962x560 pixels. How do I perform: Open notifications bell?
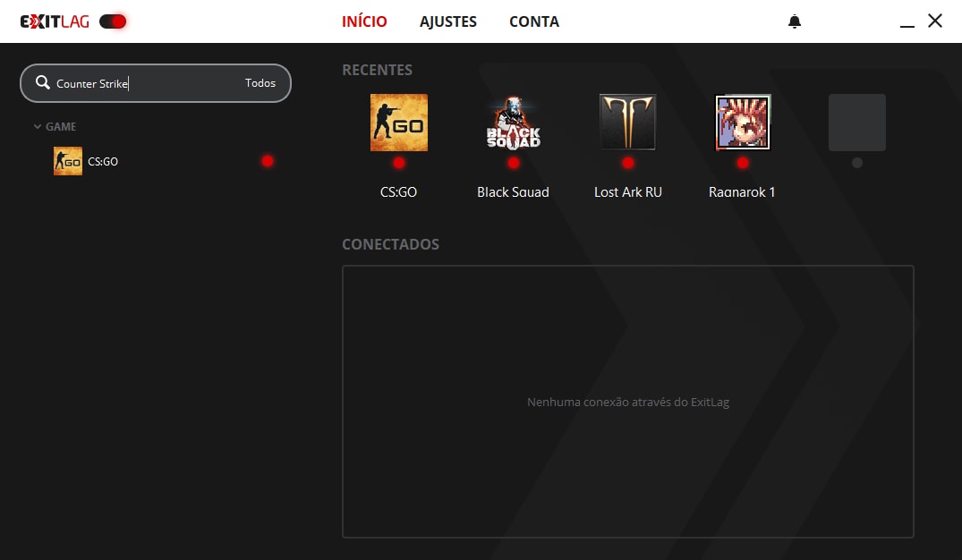click(x=795, y=21)
